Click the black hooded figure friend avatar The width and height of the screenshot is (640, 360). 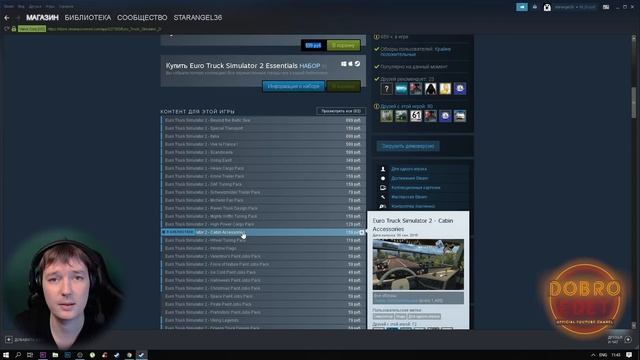click(431, 89)
